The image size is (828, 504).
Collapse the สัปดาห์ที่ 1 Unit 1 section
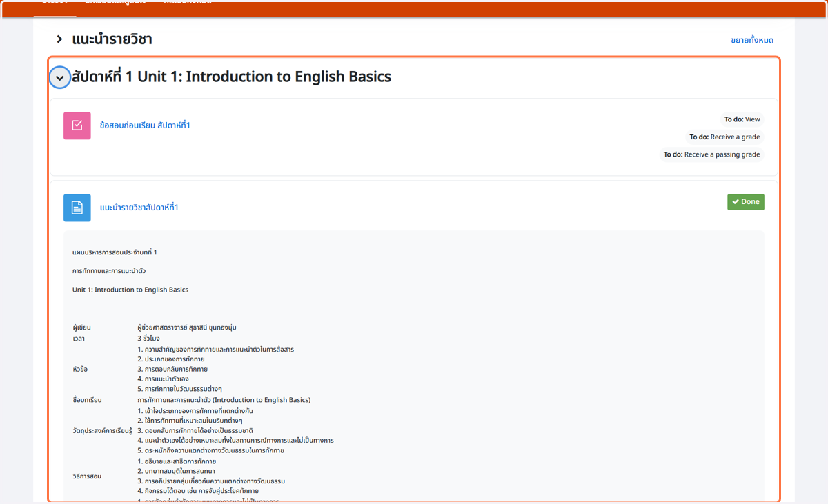60,77
